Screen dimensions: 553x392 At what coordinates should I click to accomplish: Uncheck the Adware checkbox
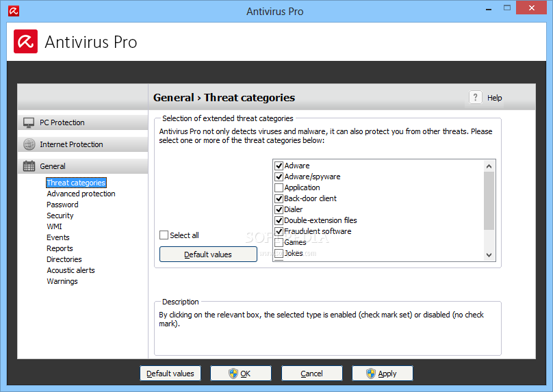(x=279, y=166)
